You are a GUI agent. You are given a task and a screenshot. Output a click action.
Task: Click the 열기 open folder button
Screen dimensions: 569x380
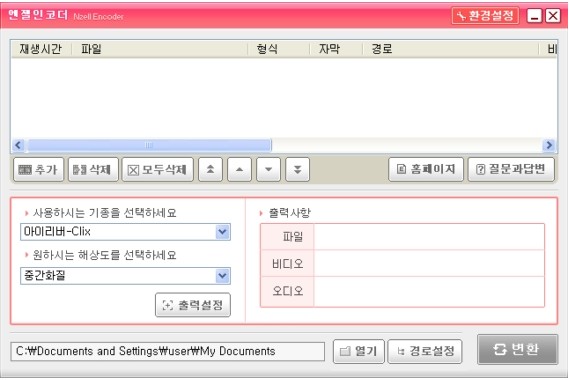(x=359, y=351)
